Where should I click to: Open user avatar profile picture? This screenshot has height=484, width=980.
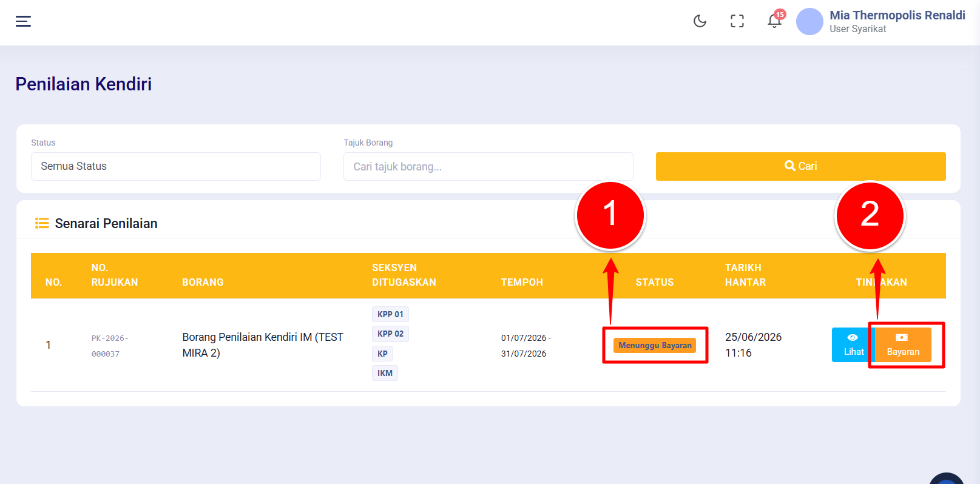point(809,21)
